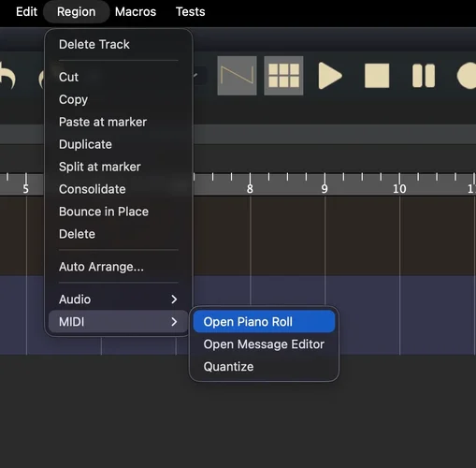Choose Quantize from MIDI submenu
This screenshot has height=468, width=476.
(264, 367)
